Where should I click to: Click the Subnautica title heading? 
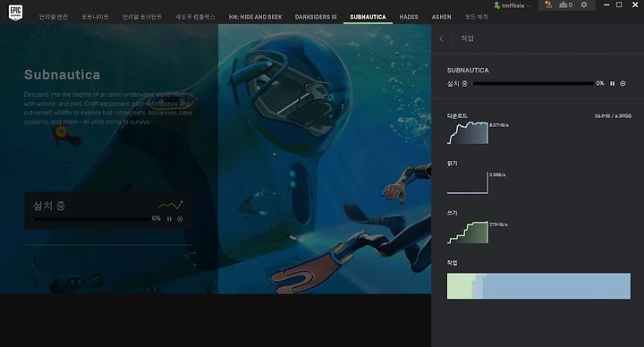62,75
